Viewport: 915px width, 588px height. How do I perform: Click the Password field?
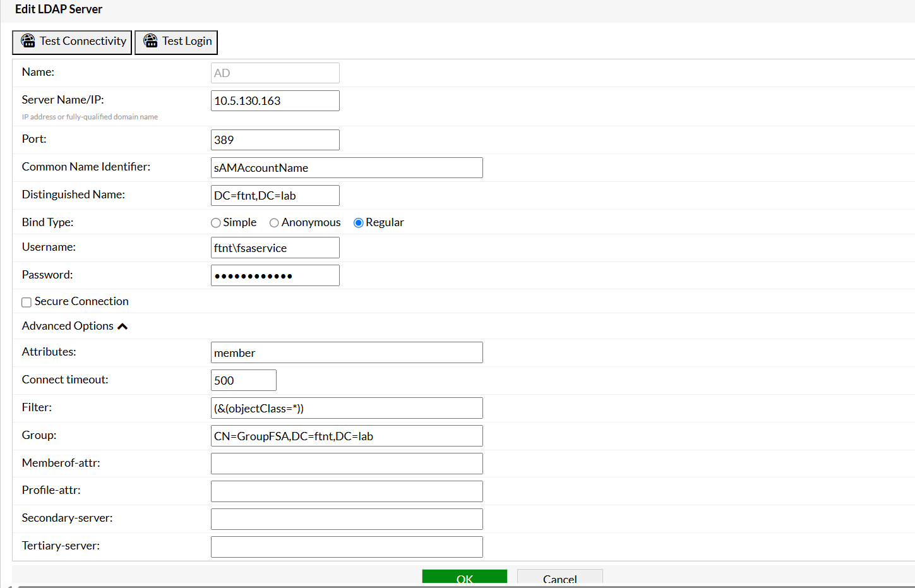(x=275, y=275)
